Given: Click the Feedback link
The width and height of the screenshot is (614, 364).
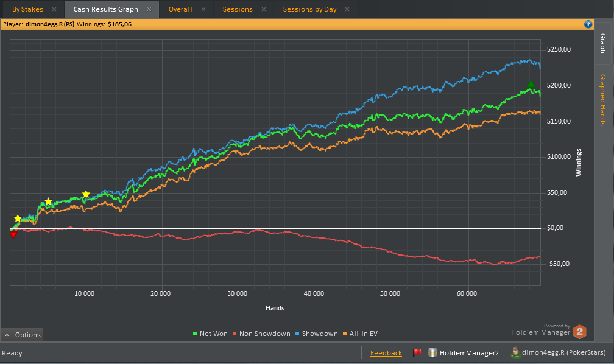Looking at the screenshot, I should 386,353.
